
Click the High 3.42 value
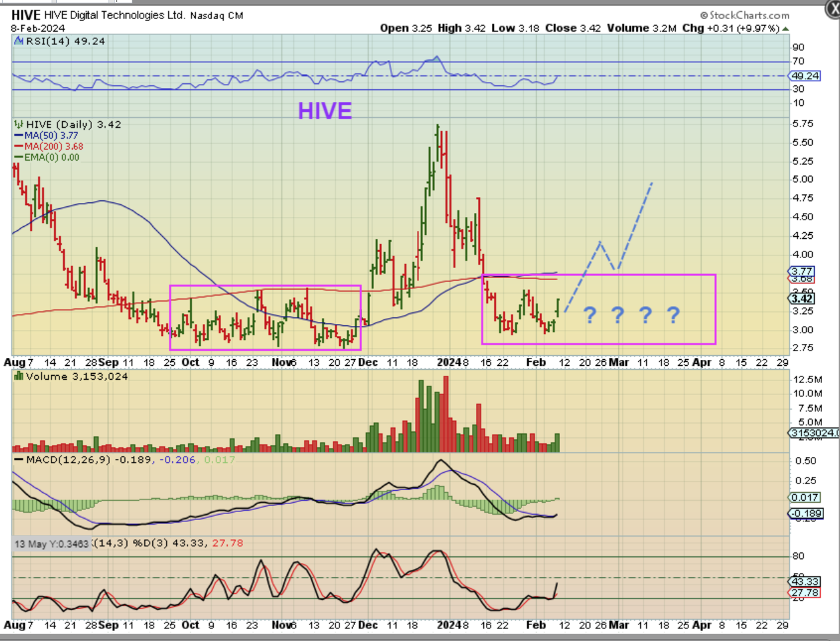click(x=462, y=28)
